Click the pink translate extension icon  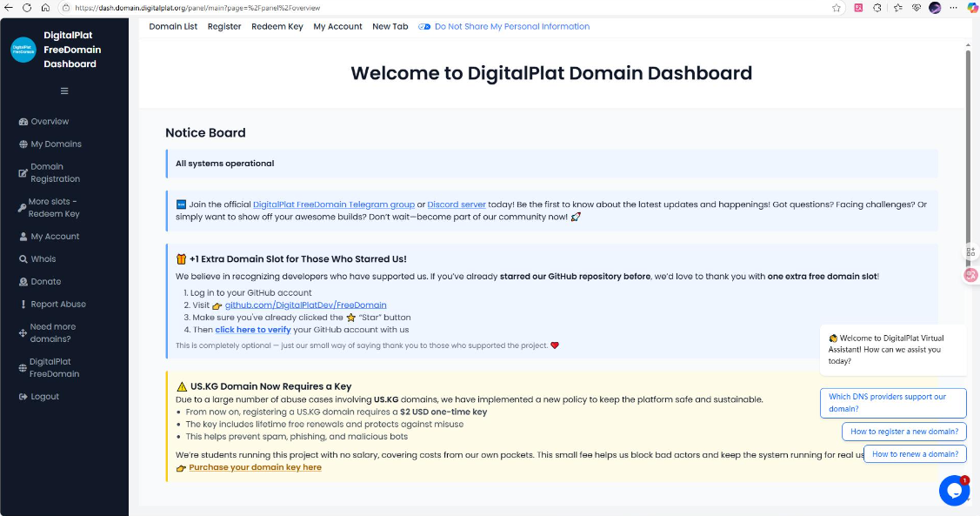pyautogui.click(x=858, y=8)
